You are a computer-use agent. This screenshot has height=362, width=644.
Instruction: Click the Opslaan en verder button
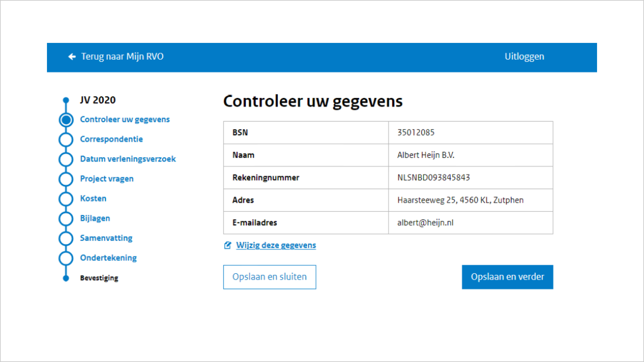(507, 277)
